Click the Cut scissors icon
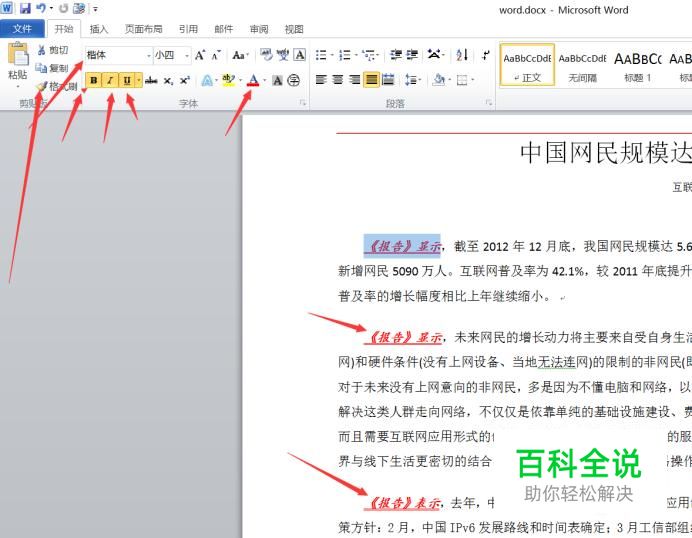The width and height of the screenshot is (692, 538). [x=41, y=50]
